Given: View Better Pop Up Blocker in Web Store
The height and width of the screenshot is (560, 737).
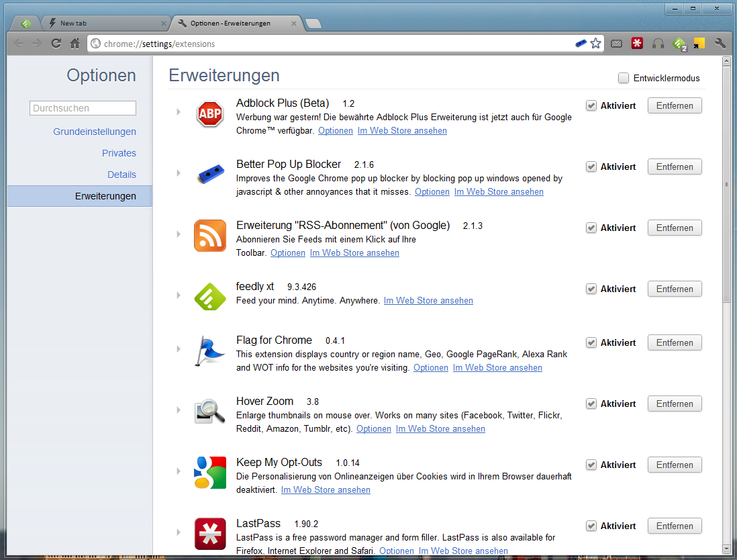Looking at the screenshot, I should tap(499, 192).
